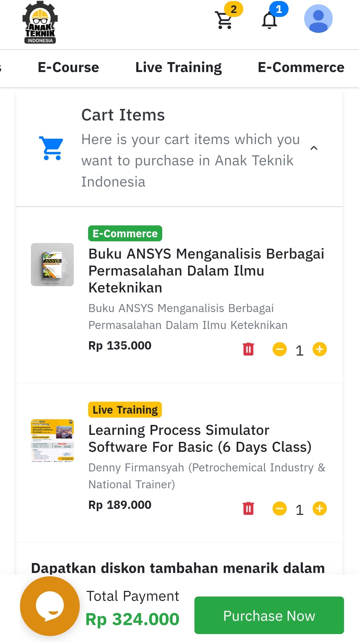Open the orange chat support bubble
The image size is (359, 644).
point(50,606)
